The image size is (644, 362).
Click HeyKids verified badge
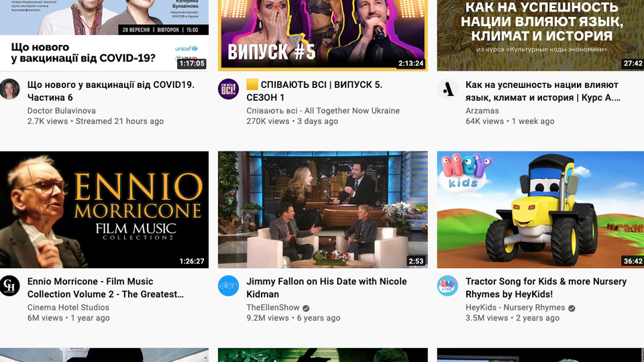pos(572,308)
